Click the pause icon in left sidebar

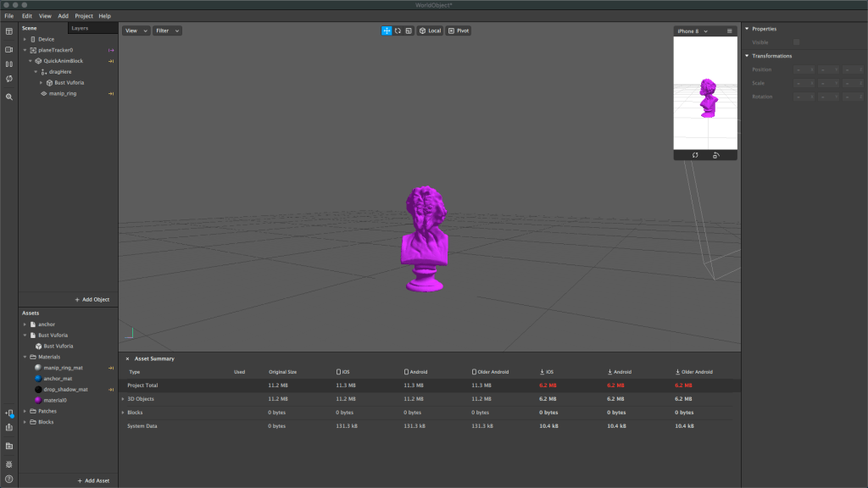9,64
